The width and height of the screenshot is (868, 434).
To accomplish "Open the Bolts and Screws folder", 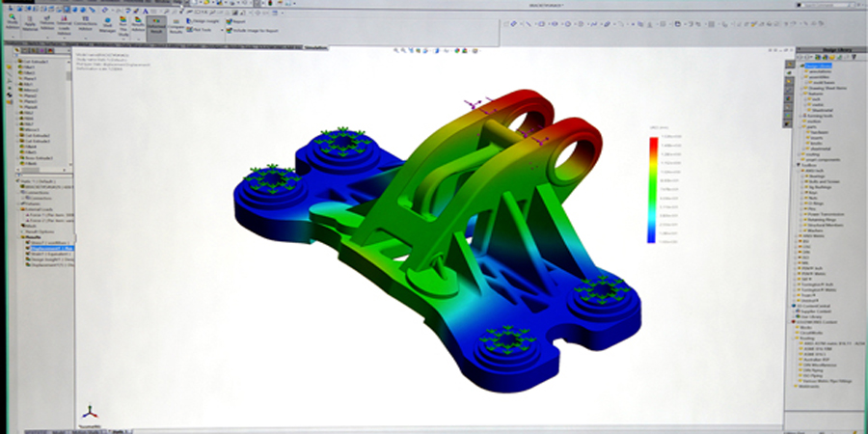I will point(824,181).
